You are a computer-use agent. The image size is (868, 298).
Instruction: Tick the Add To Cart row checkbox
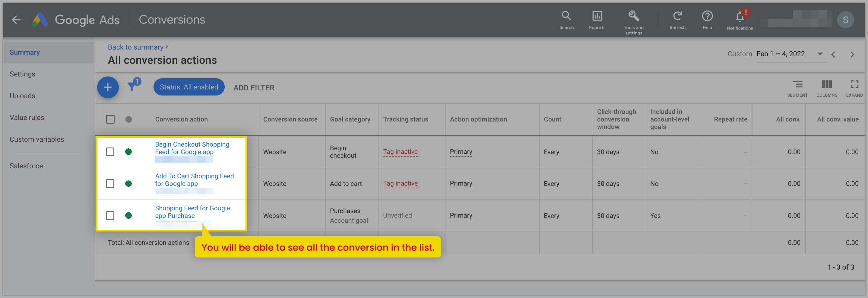[x=110, y=183]
